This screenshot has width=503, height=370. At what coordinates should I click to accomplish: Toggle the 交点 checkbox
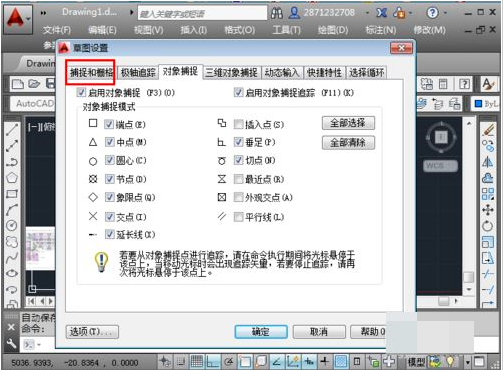pos(110,217)
